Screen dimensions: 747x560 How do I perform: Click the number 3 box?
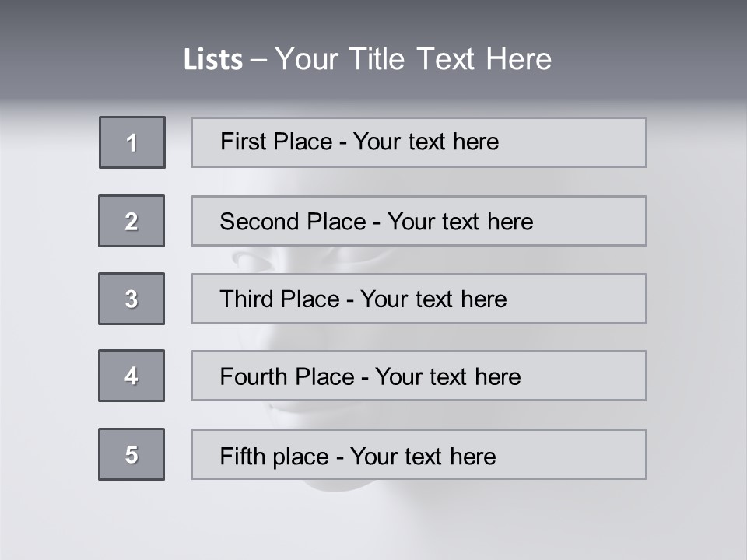(132, 299)
